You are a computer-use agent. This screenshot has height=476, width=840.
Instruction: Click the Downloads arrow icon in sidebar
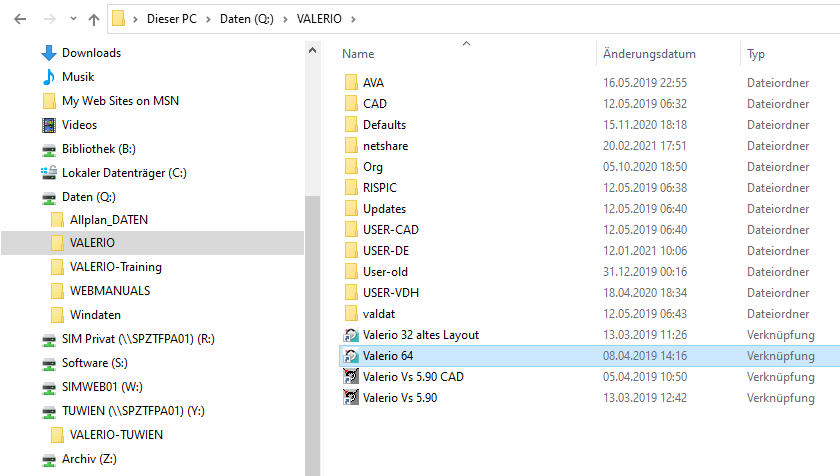[x=49, y=53]
